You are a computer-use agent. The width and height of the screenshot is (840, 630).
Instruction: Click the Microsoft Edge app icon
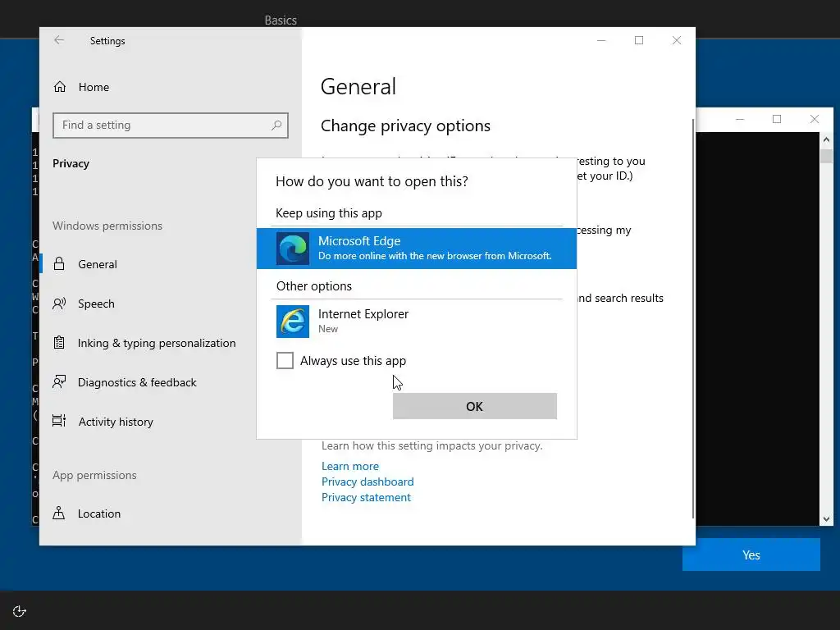[x=293, y=249]
